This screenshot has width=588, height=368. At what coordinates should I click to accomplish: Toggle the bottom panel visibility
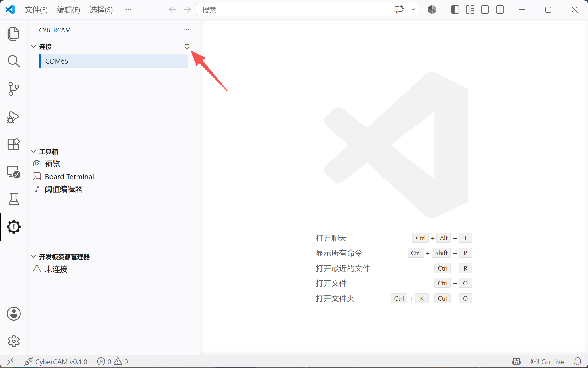(x=485, y=10)
